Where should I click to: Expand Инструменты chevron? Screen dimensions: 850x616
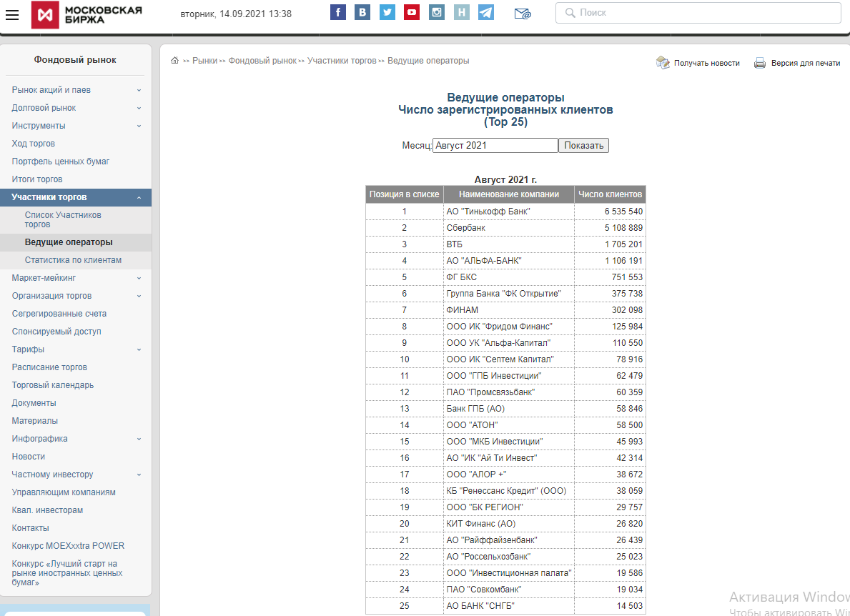[139, 126]
